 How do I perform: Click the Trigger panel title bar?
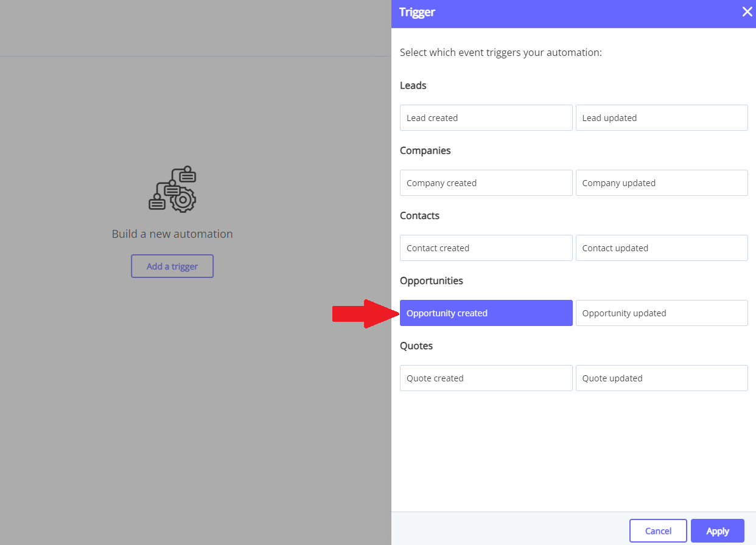573,13
